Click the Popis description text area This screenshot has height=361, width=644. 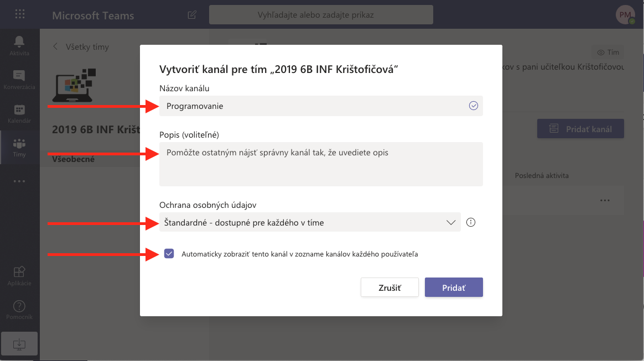(321, 164)
